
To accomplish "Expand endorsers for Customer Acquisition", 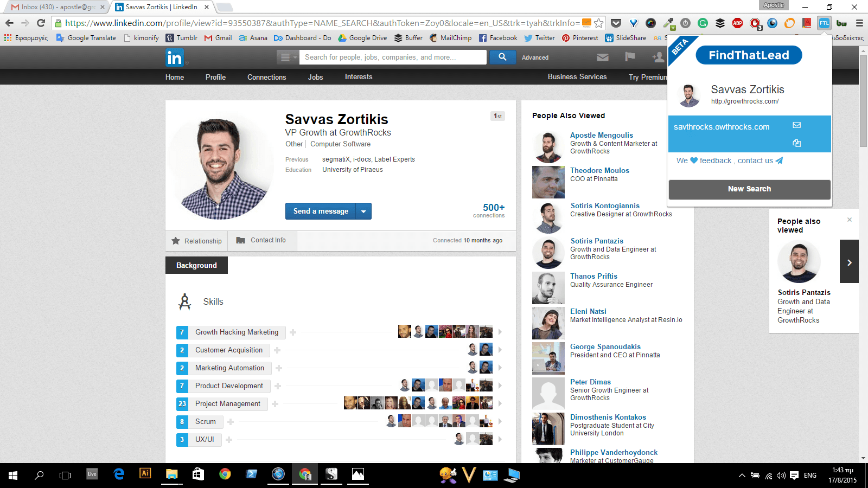I will [500, 350].
